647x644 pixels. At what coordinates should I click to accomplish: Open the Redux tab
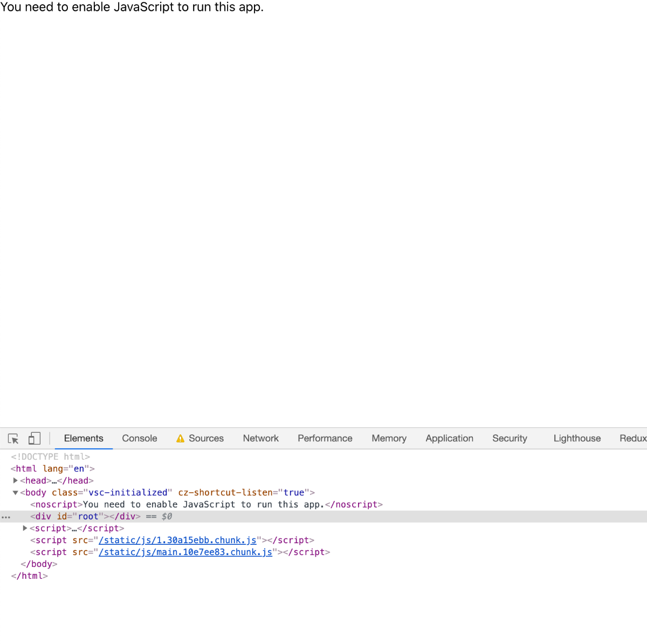633,439
